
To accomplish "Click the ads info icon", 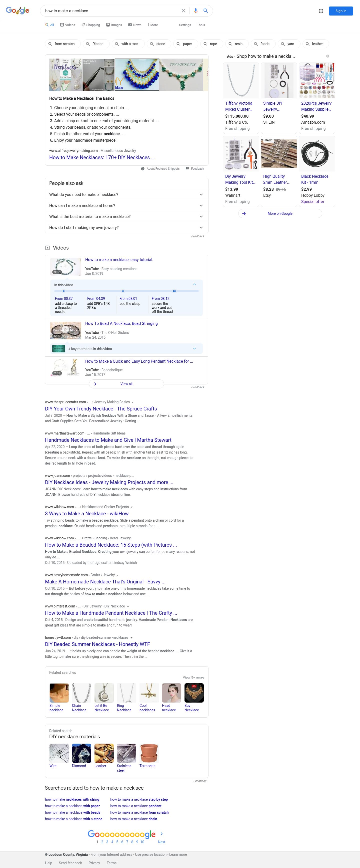I will click(x=328, y=56).
